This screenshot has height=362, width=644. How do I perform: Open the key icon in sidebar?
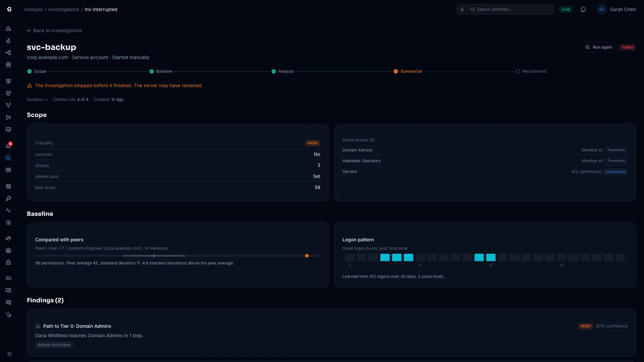[x=8, y=198]
